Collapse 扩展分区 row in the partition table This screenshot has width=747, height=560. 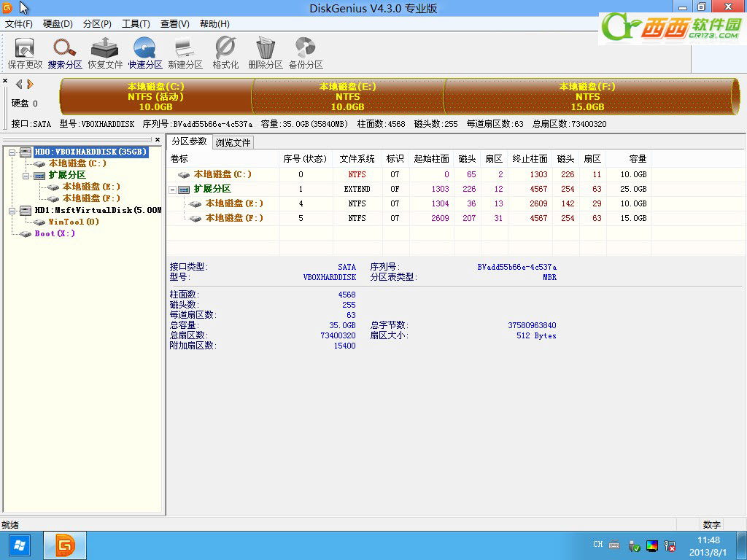(173, 190)
